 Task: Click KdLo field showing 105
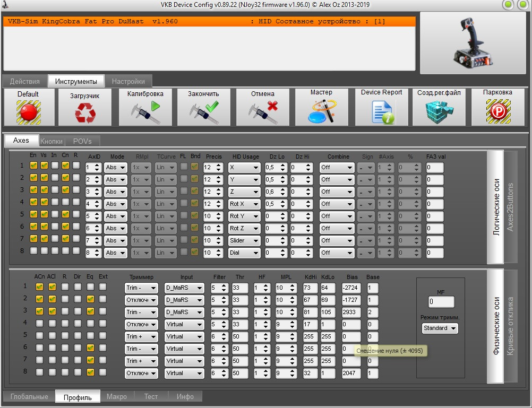[328, 312]
